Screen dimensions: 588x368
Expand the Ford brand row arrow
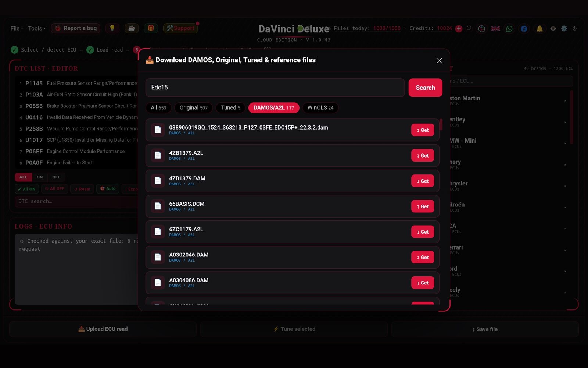tap(565, 272)
